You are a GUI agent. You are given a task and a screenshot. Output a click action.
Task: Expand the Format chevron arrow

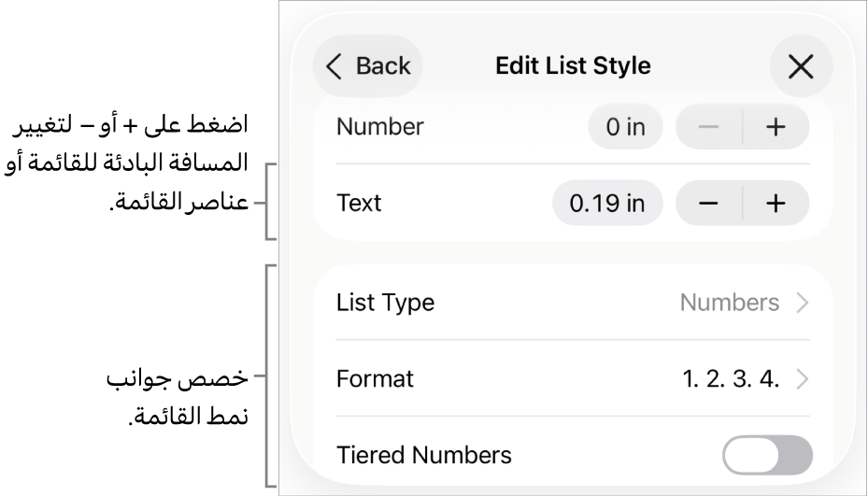[x=802, y=379]
